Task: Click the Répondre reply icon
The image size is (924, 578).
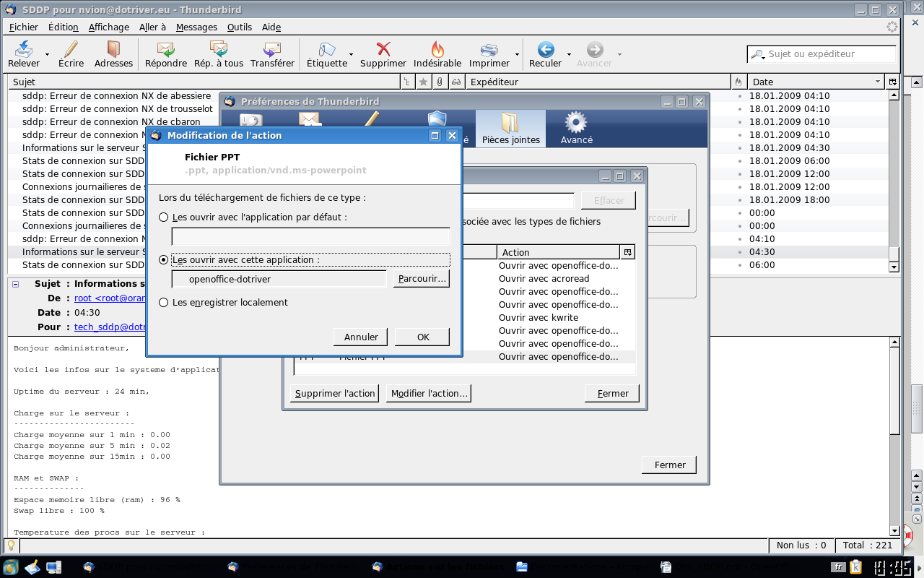Action: (165, 50)
